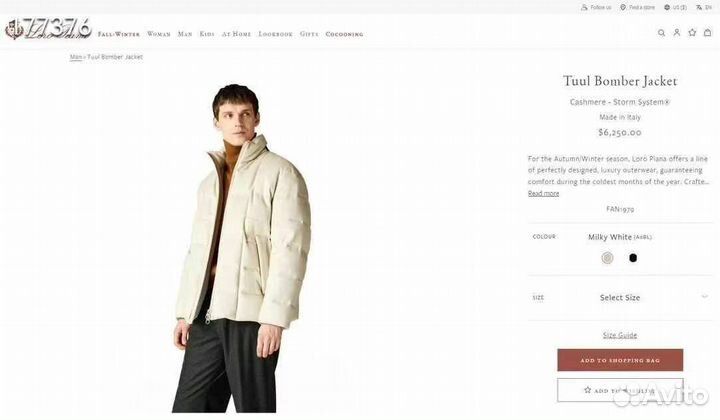Click the Find a store location link
Viewport: 720px width, 420px height.
(637, 7)
